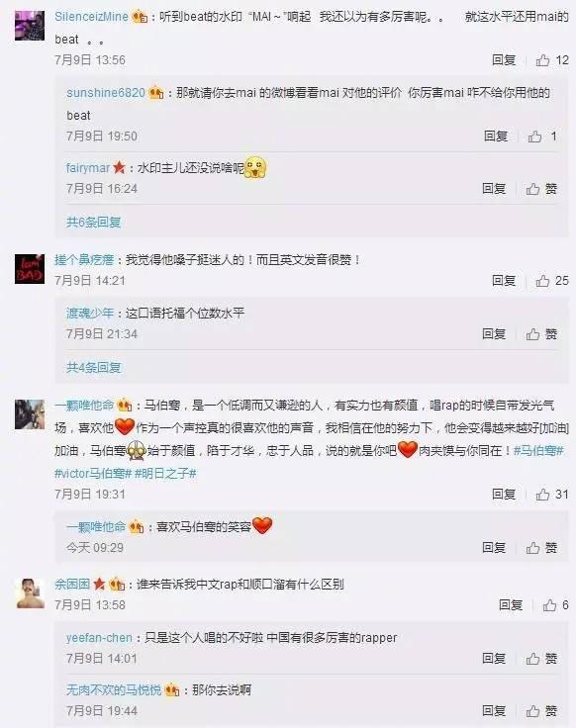Reply to SilenceizMine's comment
576x728 pixels.
[x=504, y=60]
